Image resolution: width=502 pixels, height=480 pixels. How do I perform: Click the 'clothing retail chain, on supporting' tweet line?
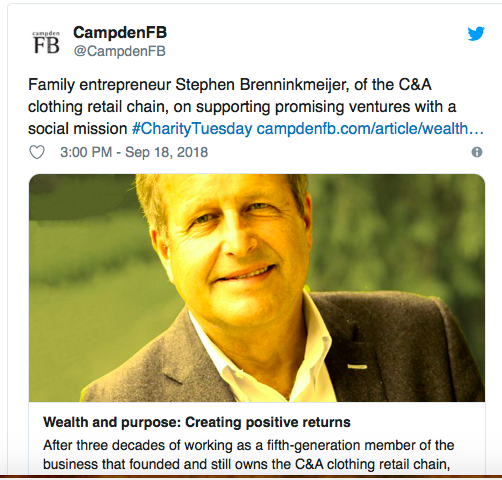pyautogui.click(x=242, y=107)
